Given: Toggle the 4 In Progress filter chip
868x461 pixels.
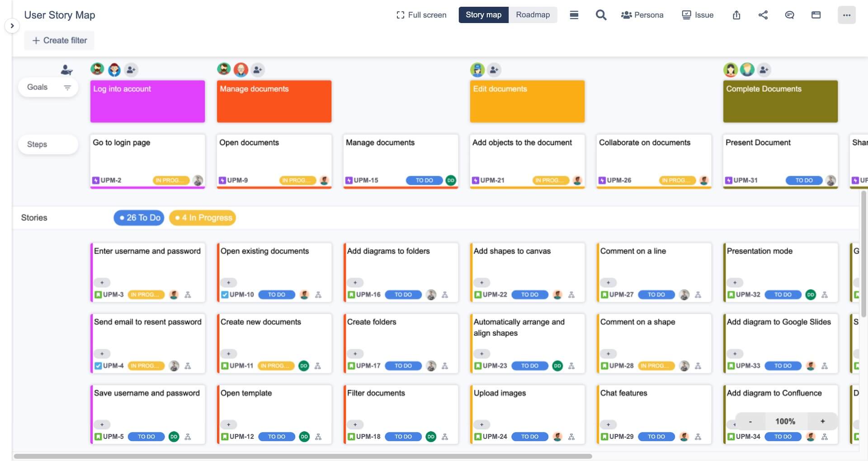Looking at the screenshot, I should tap(202, 217).
